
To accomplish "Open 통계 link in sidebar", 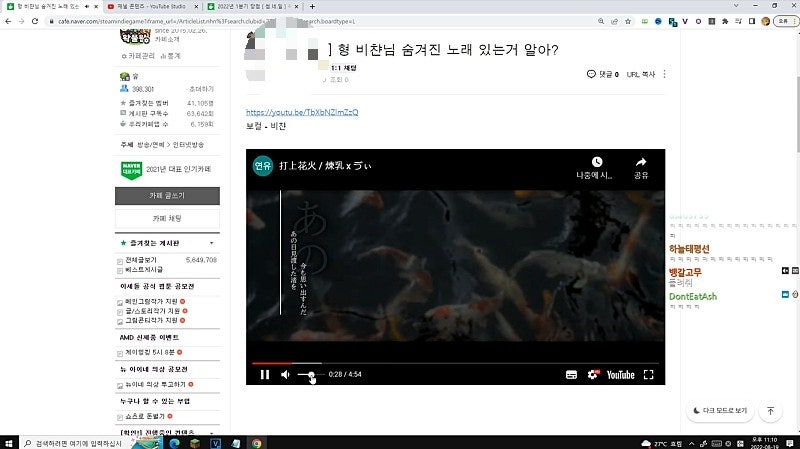I will (170, 56).
